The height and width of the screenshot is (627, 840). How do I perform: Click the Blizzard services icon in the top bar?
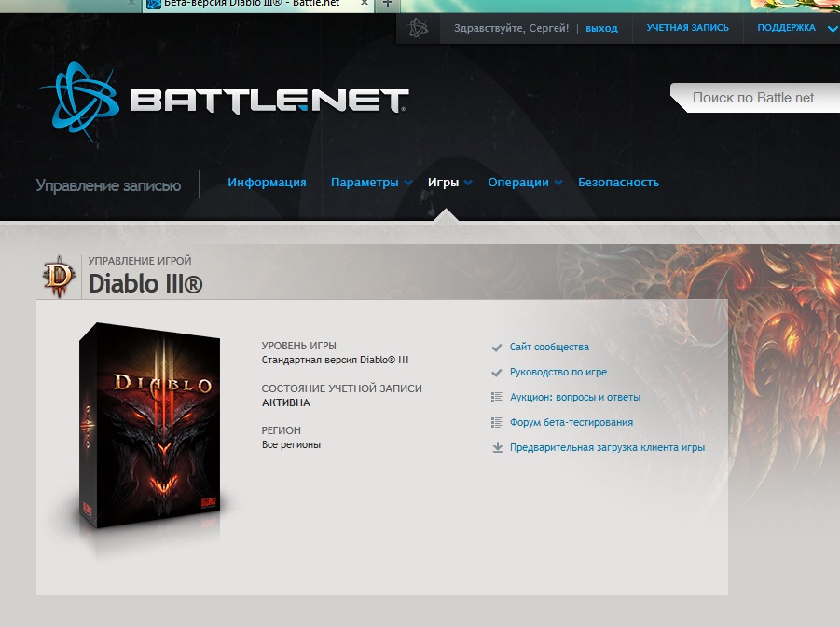pyautogui.click(x=419, y=28)
